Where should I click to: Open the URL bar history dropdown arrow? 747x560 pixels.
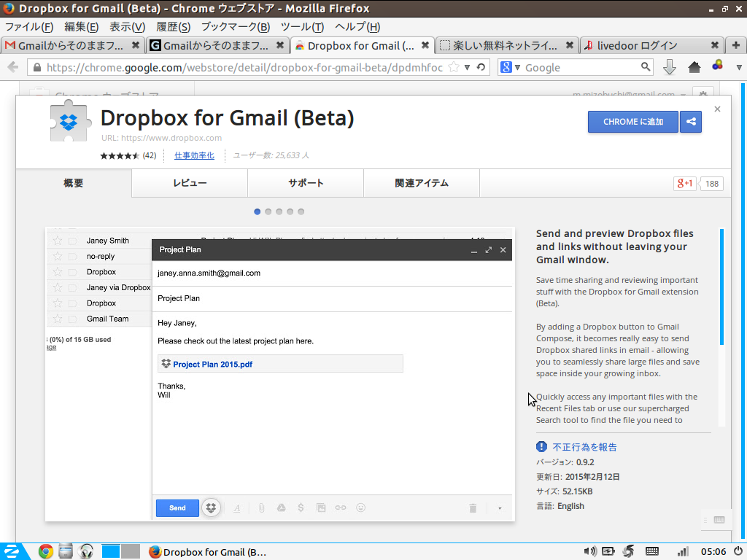[468, 67]
